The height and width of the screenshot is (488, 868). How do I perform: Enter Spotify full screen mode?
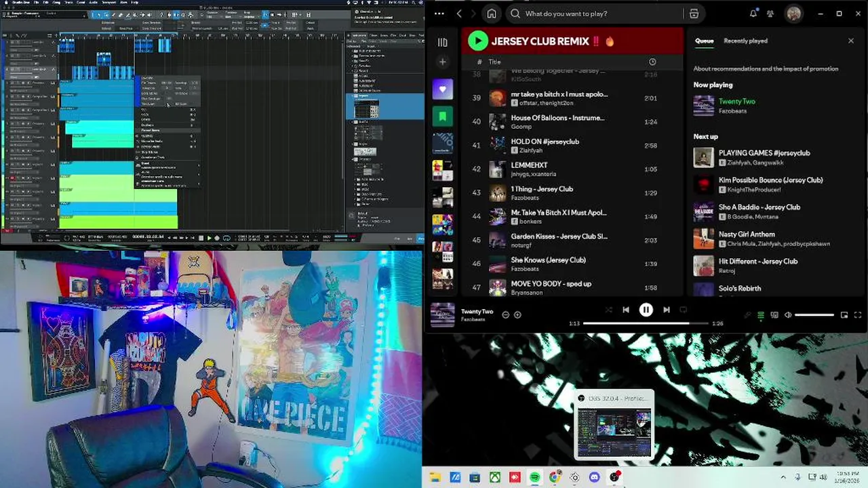(858, 315)
